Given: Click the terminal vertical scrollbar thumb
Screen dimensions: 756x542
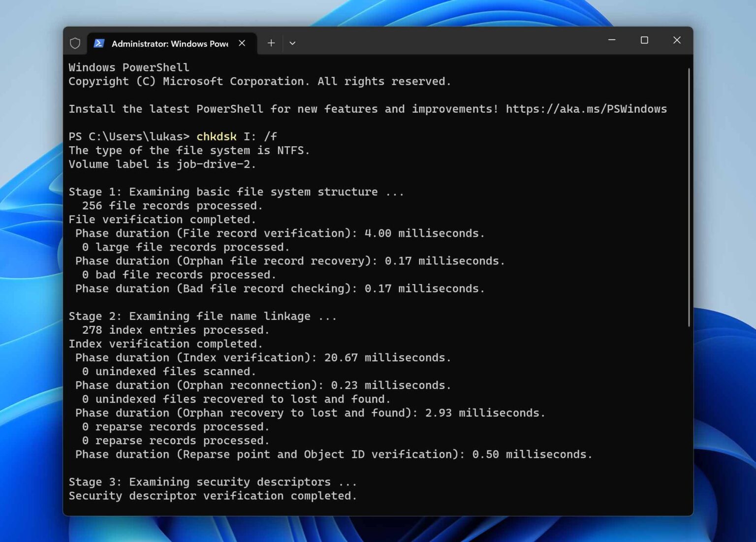Looking at the screenshot, I should coord(689,197).
